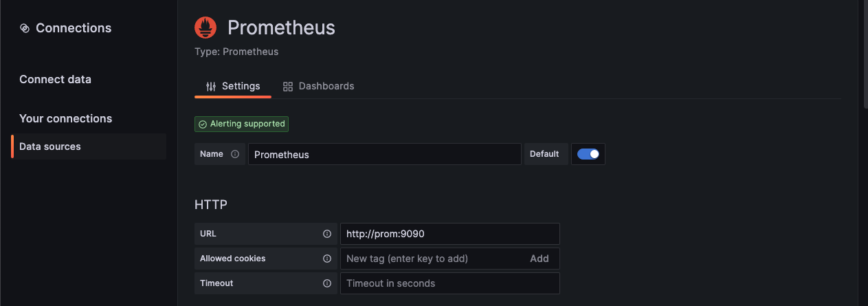Click the HTTP URL input field
The width and height of the screenshot is (868, 306).
(449, 234)
